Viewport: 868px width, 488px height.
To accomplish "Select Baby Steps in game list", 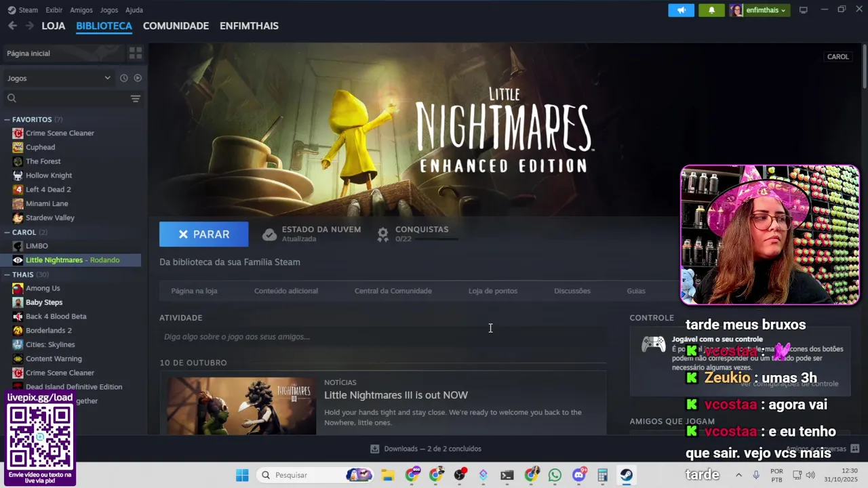I will (44, 302).
